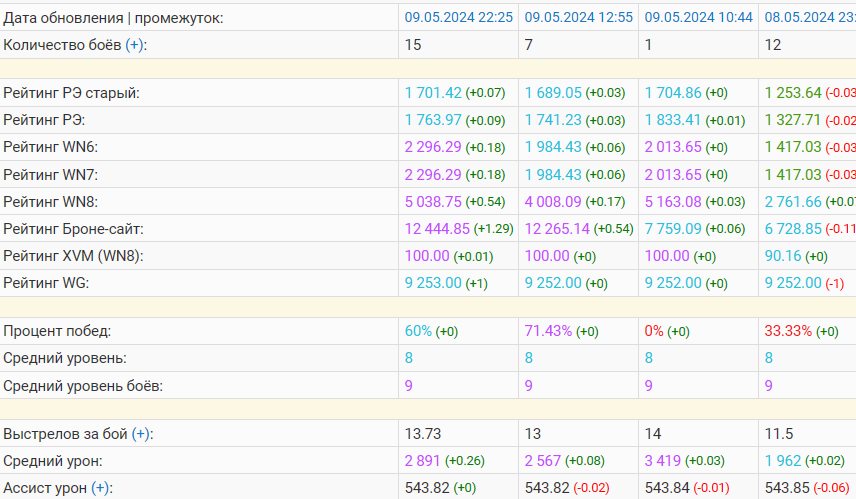
Task: Expand the plus next to Ассист урон
Action: click(x=99, y=488)
